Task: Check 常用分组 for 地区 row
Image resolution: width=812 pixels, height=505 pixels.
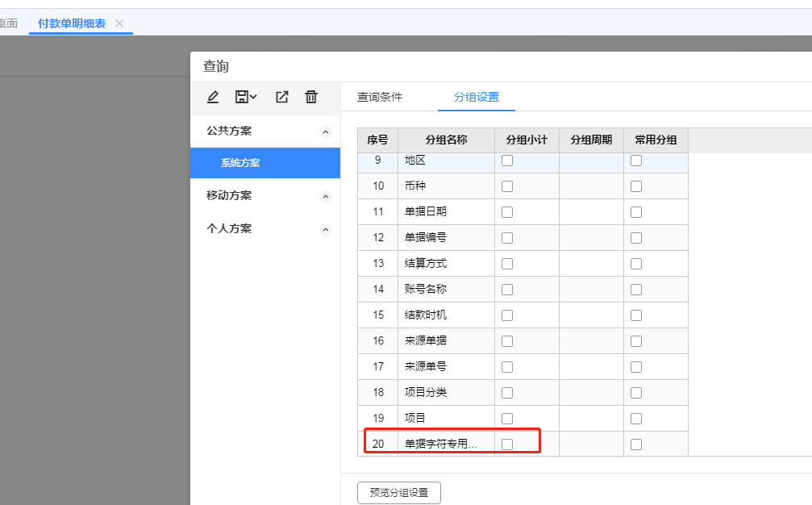Action: 636,161
